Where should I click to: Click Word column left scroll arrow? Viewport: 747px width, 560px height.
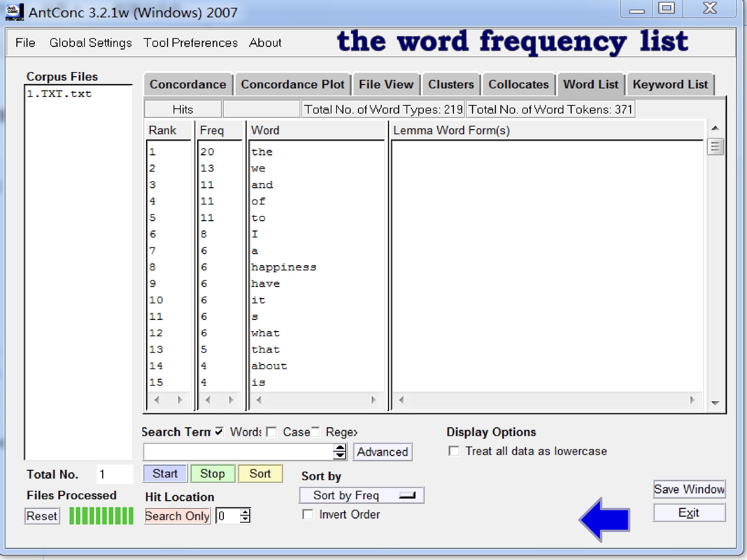[x=259, y=400]
